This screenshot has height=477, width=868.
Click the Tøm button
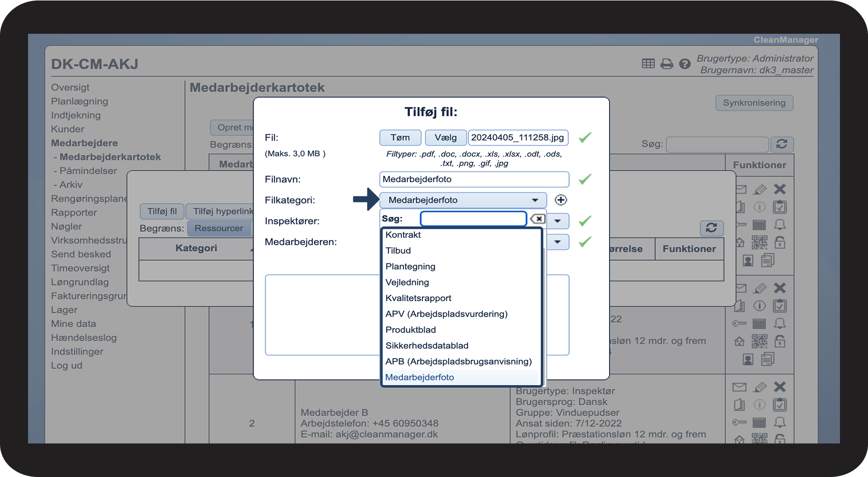(400, 138)
